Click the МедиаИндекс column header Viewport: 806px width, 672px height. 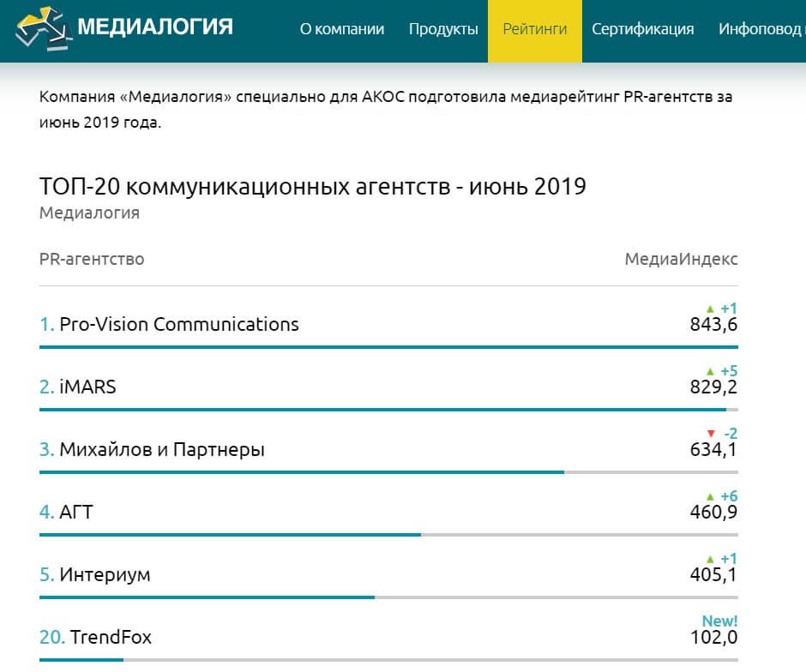[x=681, y=259]
